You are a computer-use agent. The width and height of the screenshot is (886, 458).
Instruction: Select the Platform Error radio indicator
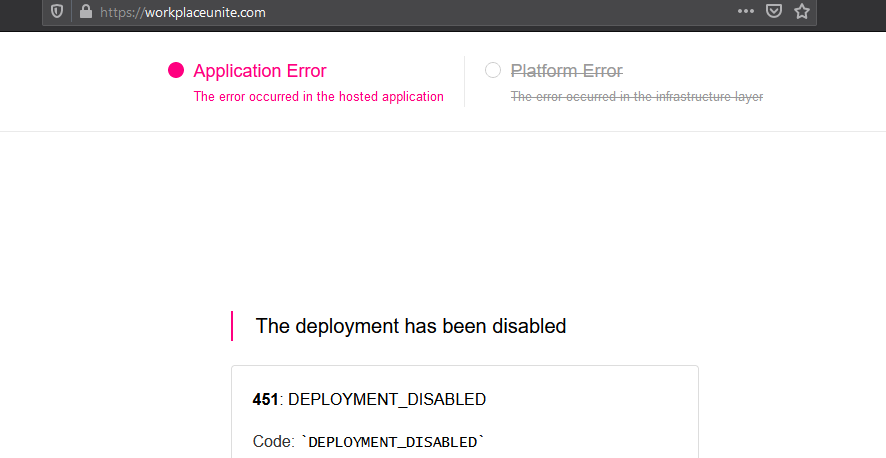pyautogui.click(x=493, y=70)
